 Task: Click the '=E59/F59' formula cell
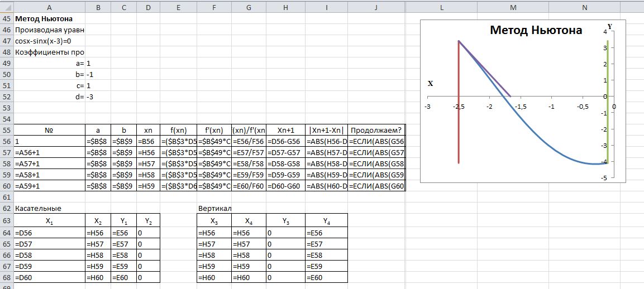pos(249,175)
